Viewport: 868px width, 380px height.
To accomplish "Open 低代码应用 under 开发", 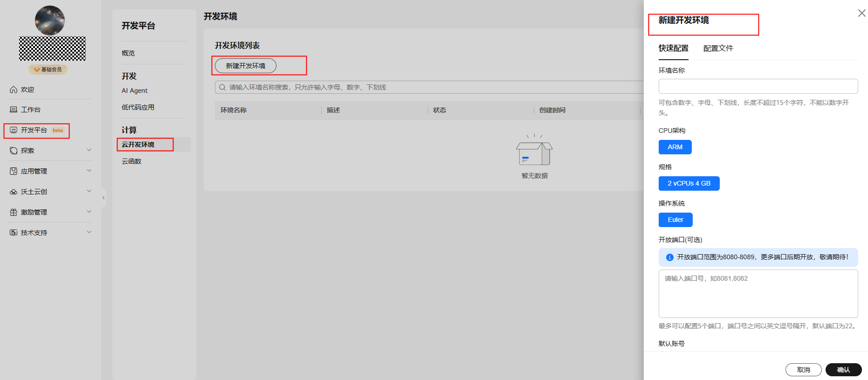I will tap(138, 107).
